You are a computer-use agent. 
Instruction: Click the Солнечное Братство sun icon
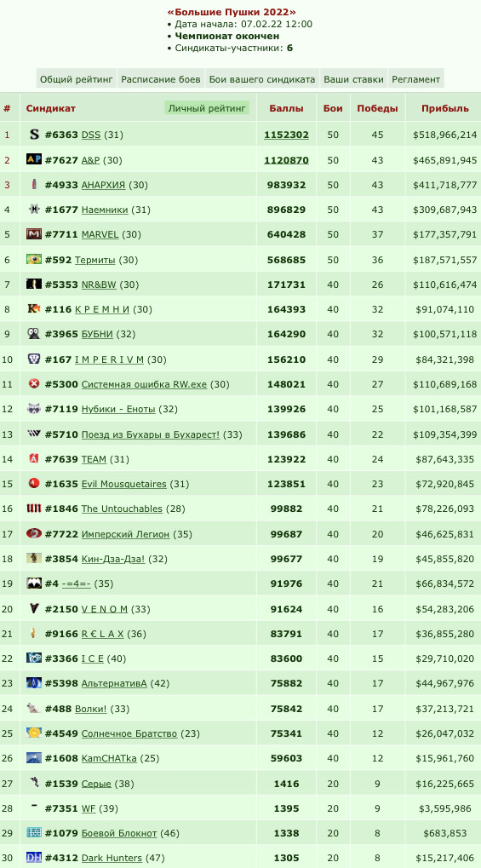click(34, 733)
